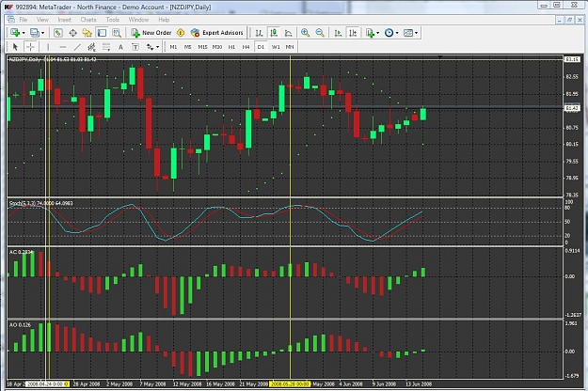Switch chart to candlesticks icon
Viewport: 588px width, 391px height.
pos(274,33)
